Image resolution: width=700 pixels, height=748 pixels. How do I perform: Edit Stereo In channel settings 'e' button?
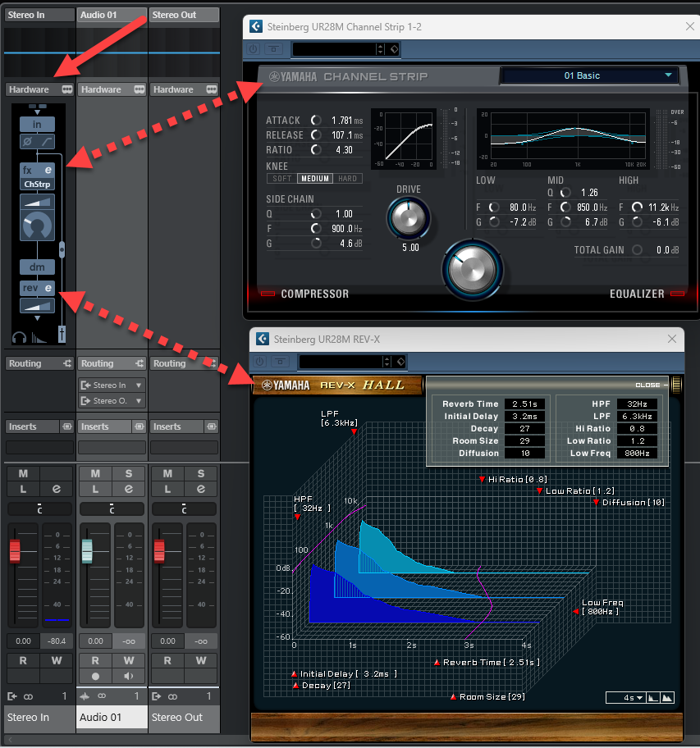(x=57, y=489)
